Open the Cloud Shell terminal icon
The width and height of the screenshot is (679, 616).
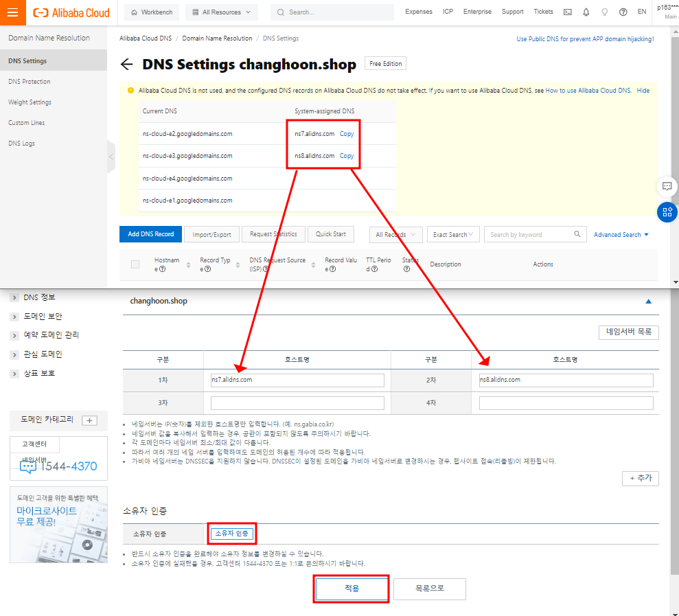tap(567, 12)
